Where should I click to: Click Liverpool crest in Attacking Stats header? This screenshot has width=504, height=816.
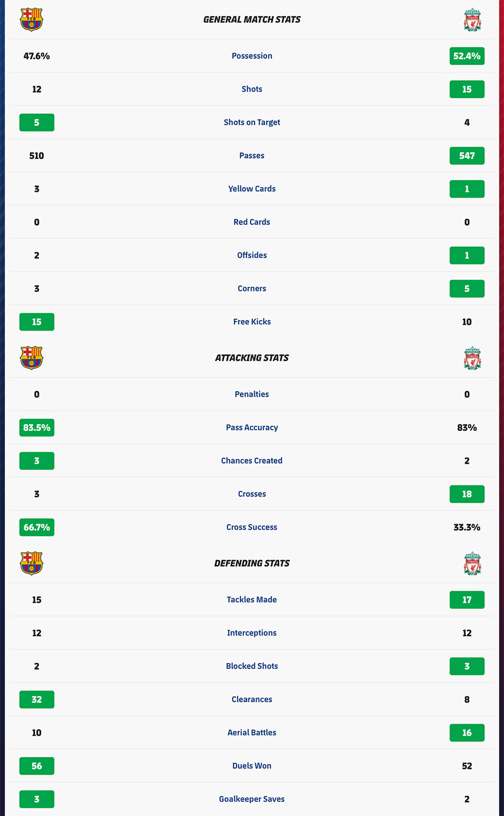point(472,358)
